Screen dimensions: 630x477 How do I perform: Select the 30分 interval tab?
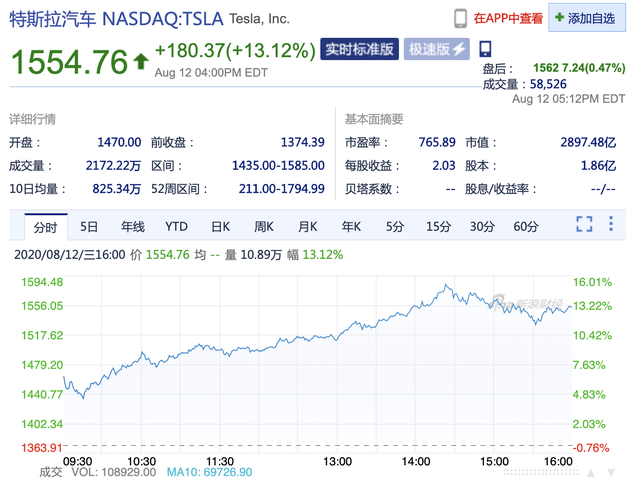tap(482, 227)
